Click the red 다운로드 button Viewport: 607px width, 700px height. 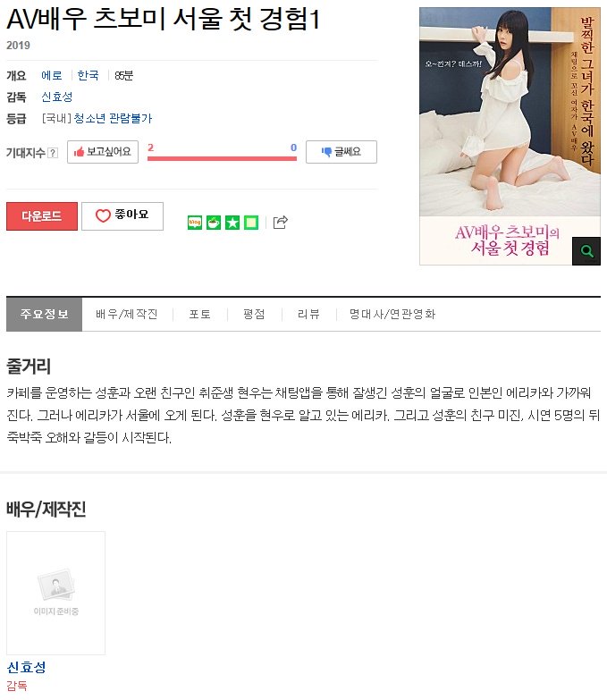(x=42, y=216)
